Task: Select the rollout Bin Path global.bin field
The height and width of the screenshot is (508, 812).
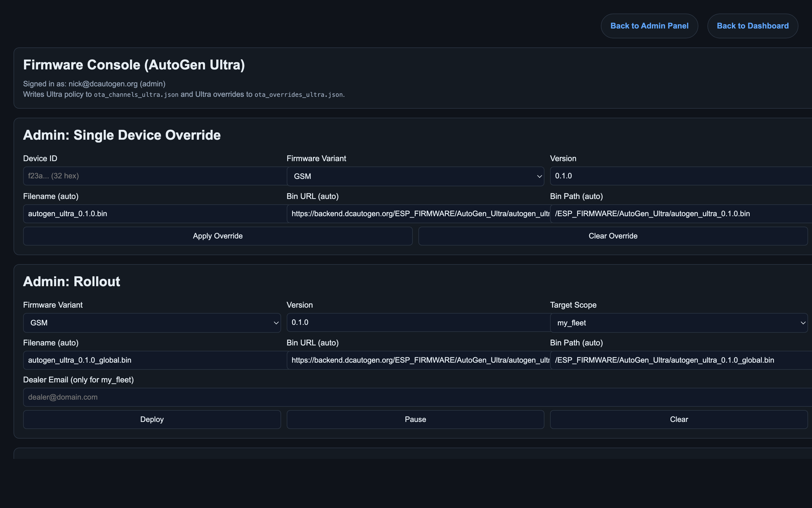Action: pyautogui.click(x=681, y=360)
